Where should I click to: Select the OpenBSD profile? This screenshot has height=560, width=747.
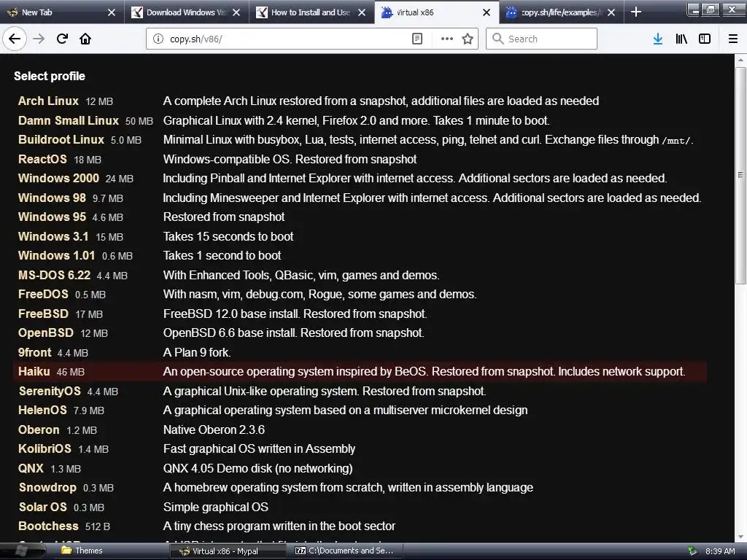(46, 332)
